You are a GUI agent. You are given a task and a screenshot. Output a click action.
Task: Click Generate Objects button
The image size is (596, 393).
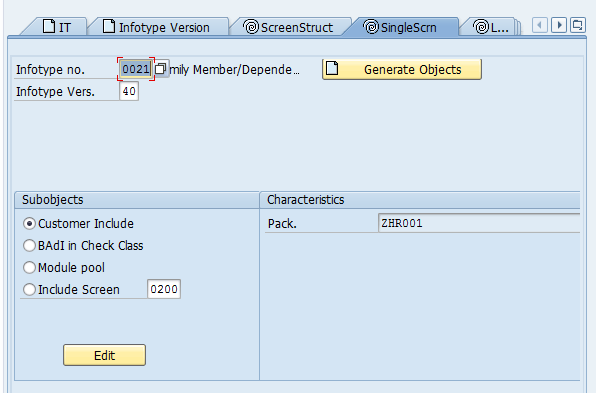402,69
